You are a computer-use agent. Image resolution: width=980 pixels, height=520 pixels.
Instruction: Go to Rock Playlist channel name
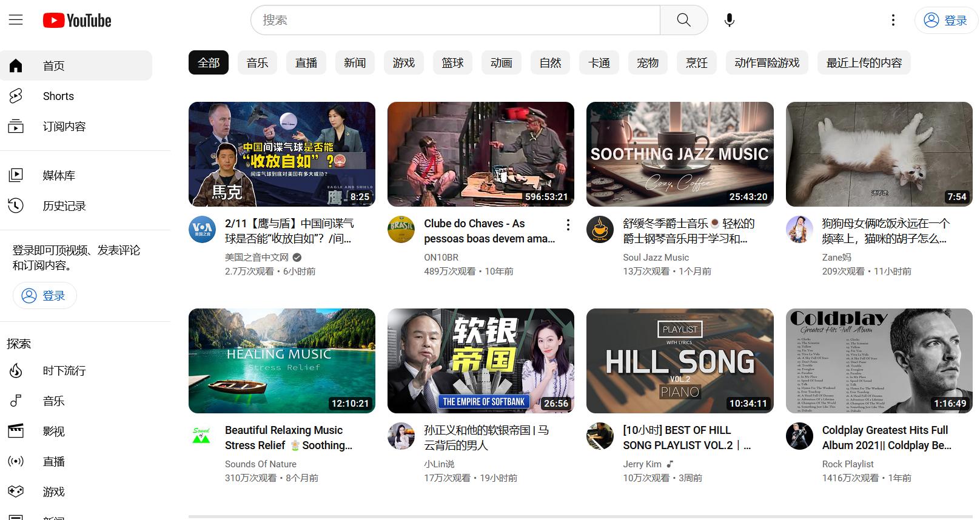click(x=848, y=464)
